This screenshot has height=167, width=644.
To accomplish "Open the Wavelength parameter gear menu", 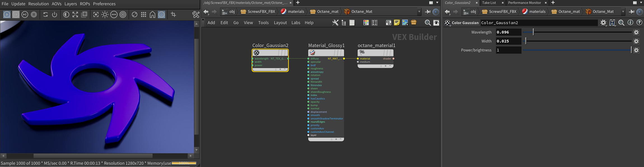I will (x=636, y=32).
